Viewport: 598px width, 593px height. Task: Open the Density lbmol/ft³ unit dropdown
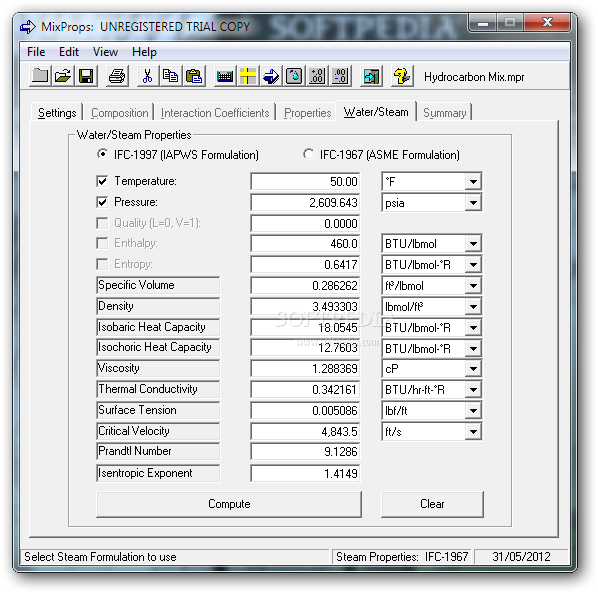(x=473, y=307)
